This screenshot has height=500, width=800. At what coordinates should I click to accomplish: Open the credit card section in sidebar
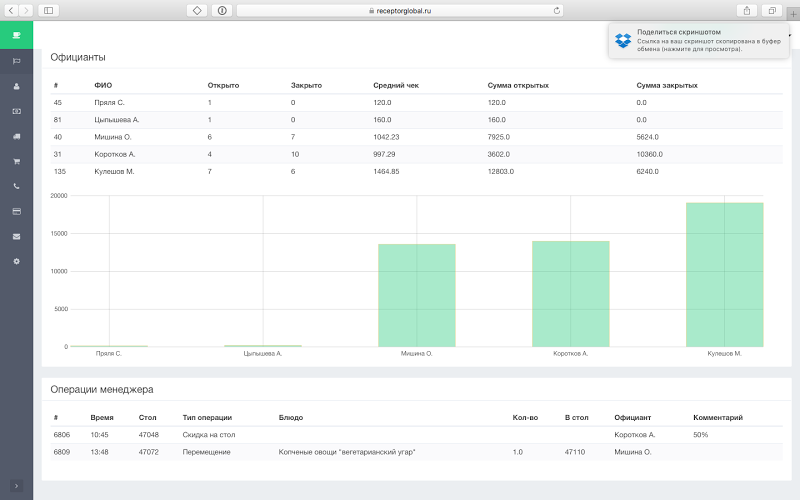(x=16, y=211)
